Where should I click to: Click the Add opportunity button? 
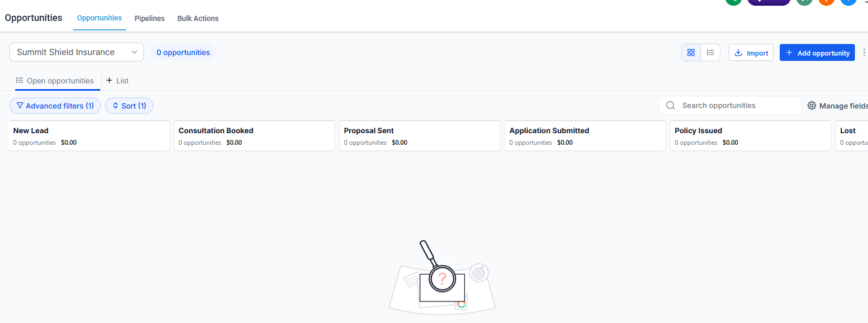pyautogui.click(x=817, y=52)
